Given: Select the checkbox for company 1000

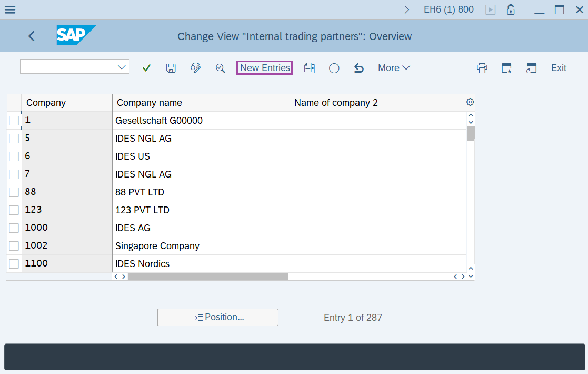Looking at the screenshot, I should (x=14, y=227).
